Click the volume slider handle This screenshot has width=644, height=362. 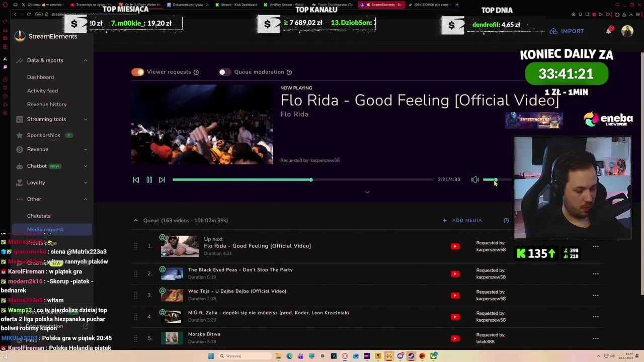pos(496,179)
